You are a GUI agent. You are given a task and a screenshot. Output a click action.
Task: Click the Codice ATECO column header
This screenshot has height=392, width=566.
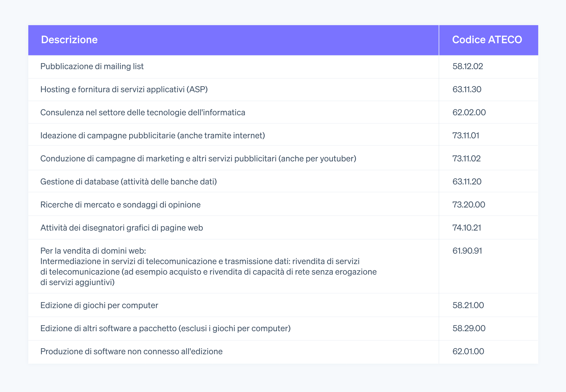(487, 40)
